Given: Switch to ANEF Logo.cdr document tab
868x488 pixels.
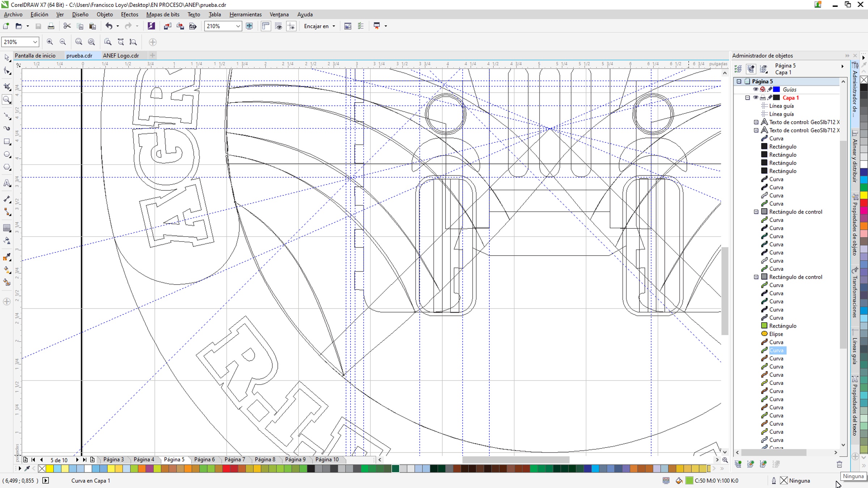Looking at the screenshot, I should (x=121, y=55).
